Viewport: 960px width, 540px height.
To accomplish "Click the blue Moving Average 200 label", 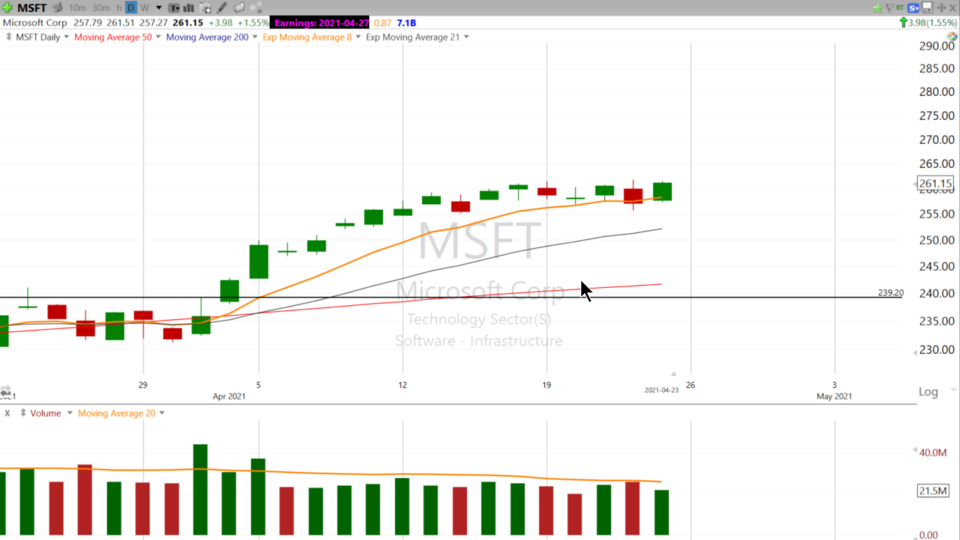I will click(208, 37).
